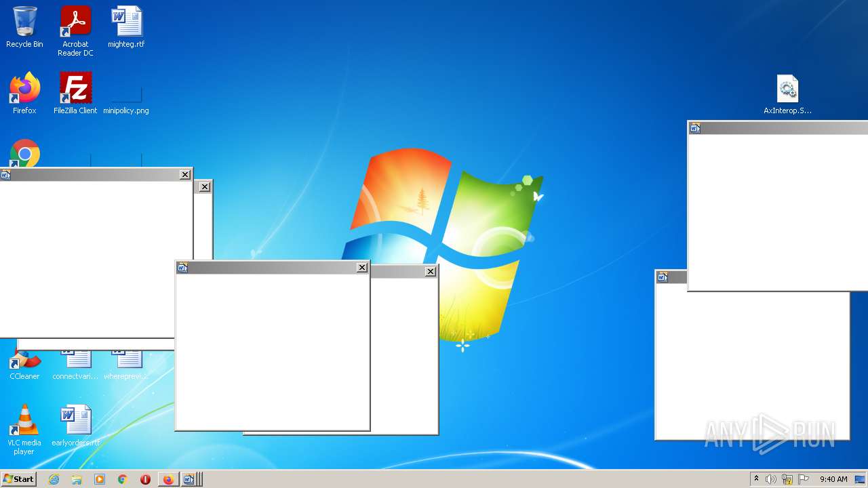The width and height of the screenshot is (868, 488).
Task: Select the Recycle Bin desktop icon
Action: tap(24, 27)
